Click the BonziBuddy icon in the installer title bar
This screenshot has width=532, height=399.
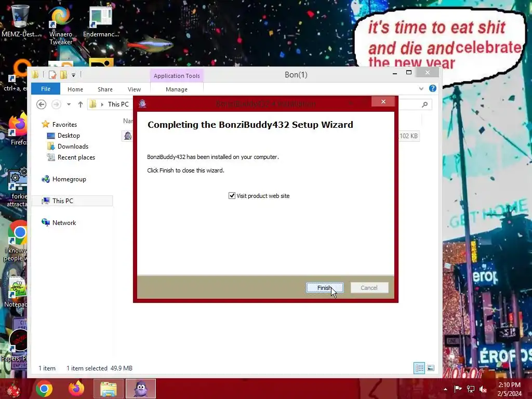point(142,103)
